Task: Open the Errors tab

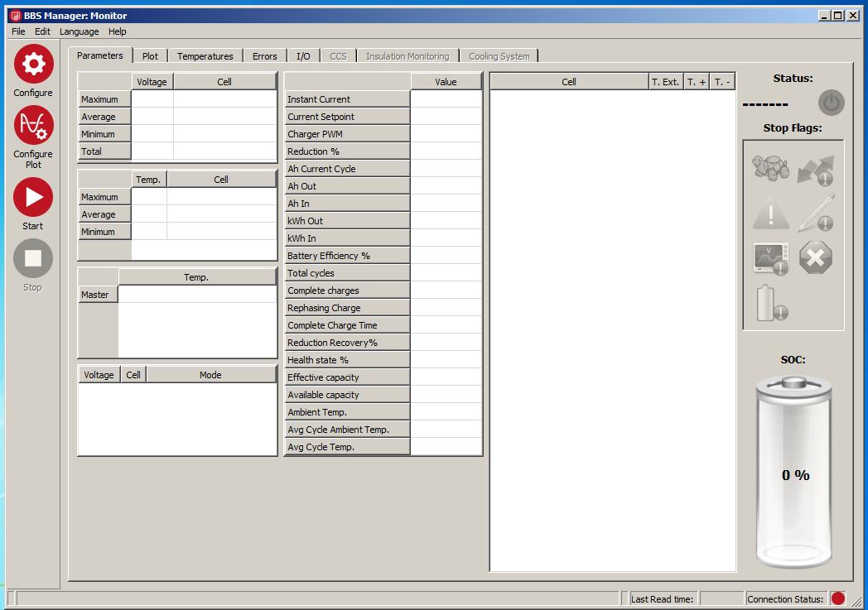Action: (264, 55)
